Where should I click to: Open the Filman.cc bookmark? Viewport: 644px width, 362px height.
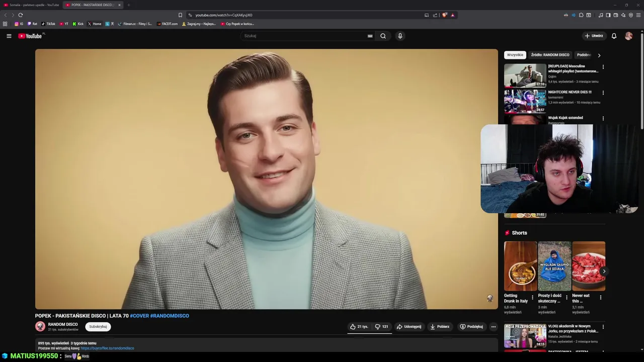pyautogui.click(x=135, y=24)
